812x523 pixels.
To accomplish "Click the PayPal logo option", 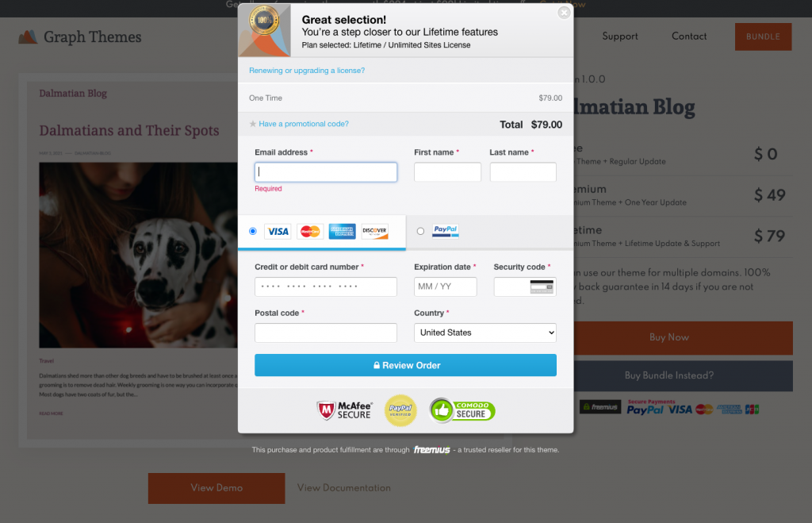I will [446, 231].
